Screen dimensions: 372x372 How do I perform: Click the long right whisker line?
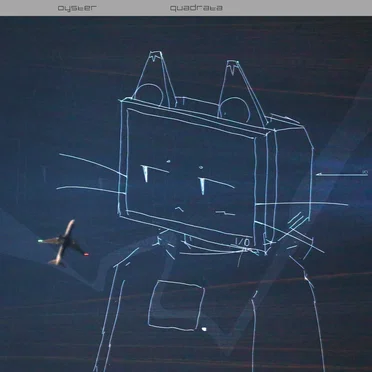pos(302,203)
